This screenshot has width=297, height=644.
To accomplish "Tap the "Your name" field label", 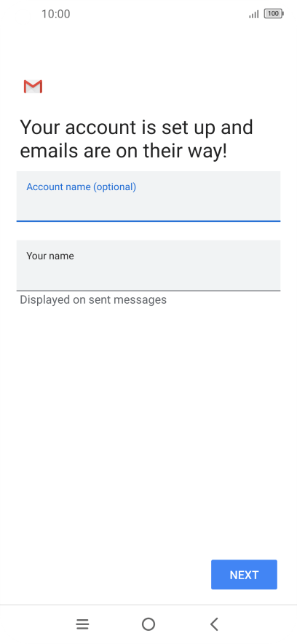I will coord(50,256).
